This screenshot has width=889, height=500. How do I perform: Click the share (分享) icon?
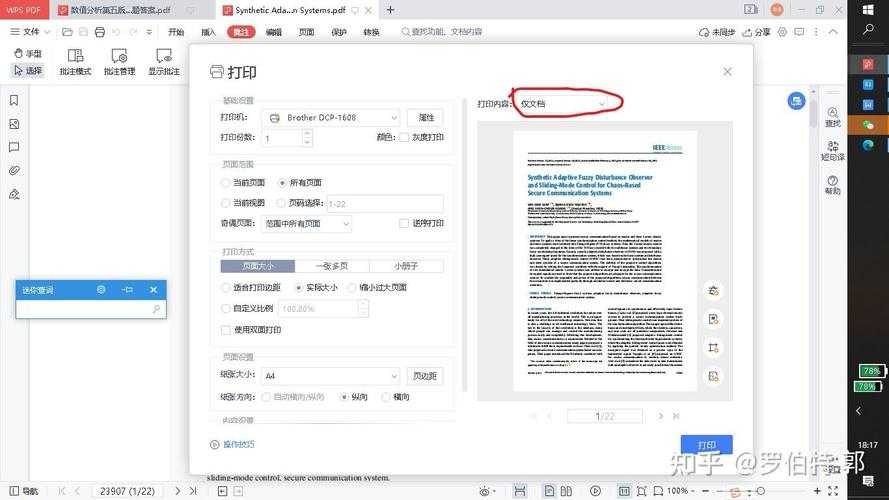click(x=756, y=32)
